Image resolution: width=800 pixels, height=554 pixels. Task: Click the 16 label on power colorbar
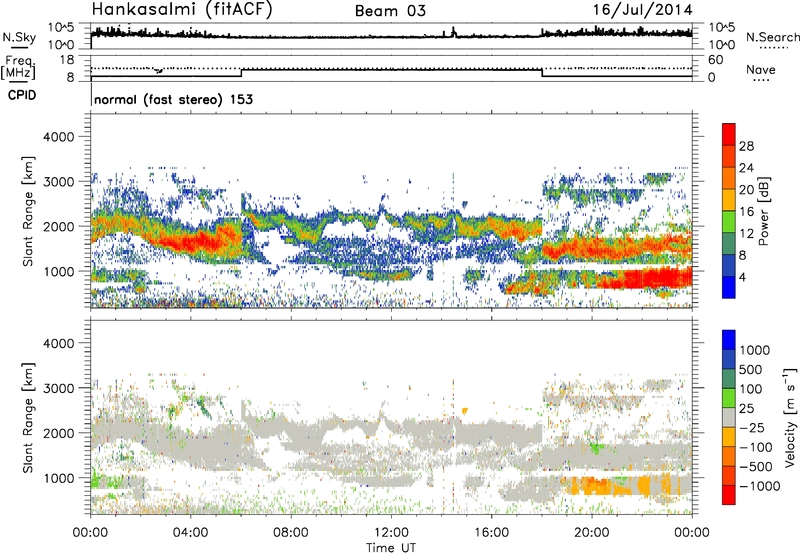point(746,212)
